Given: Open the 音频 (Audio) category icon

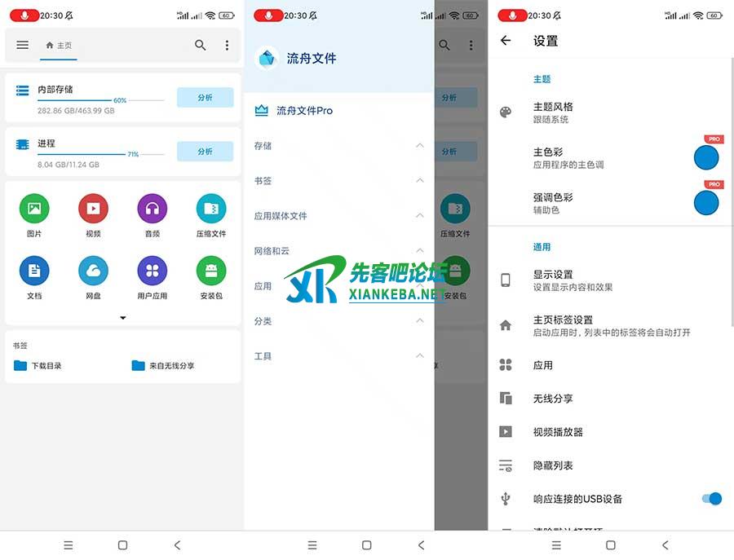Looking at the screenshot, I should pyautogui.click(x=152, y=209).
